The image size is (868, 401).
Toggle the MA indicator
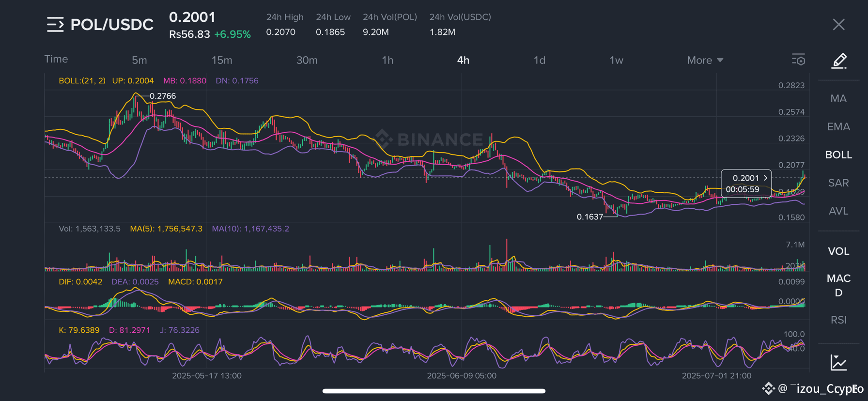[x=838, y=99]
